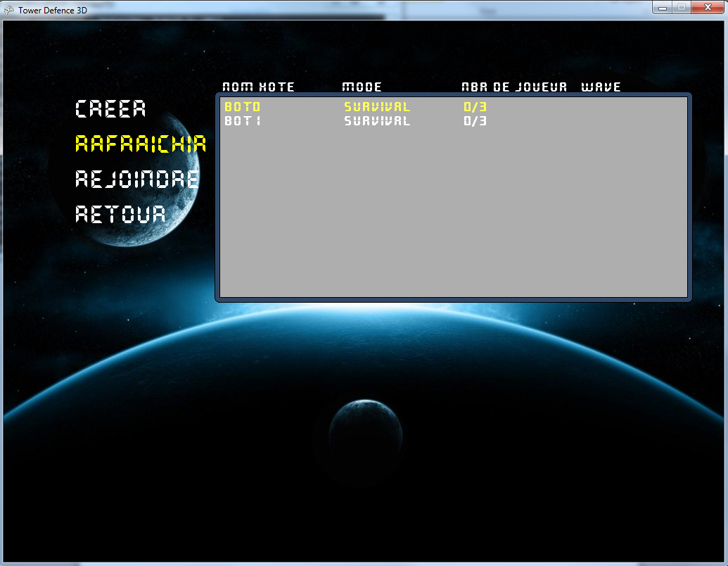Select the BOT1 host in the list

(242, 121)
